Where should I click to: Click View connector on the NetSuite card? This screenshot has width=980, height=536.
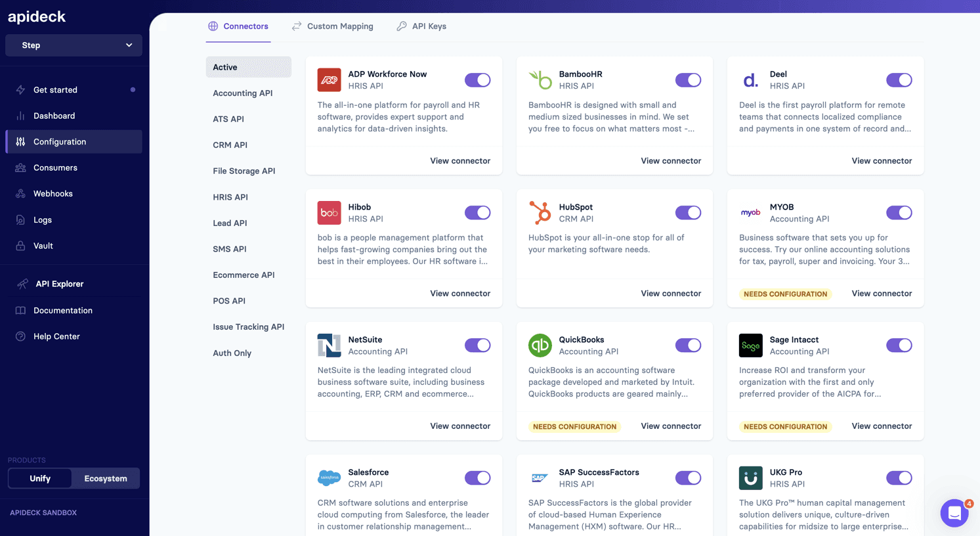click(x=460, y=426)
